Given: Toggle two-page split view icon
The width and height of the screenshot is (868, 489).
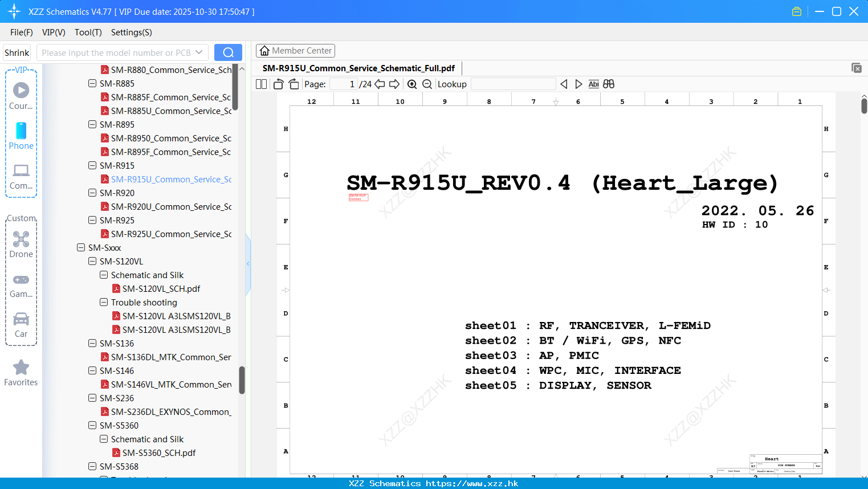Looking at the screenshot, I should (261, 84).
